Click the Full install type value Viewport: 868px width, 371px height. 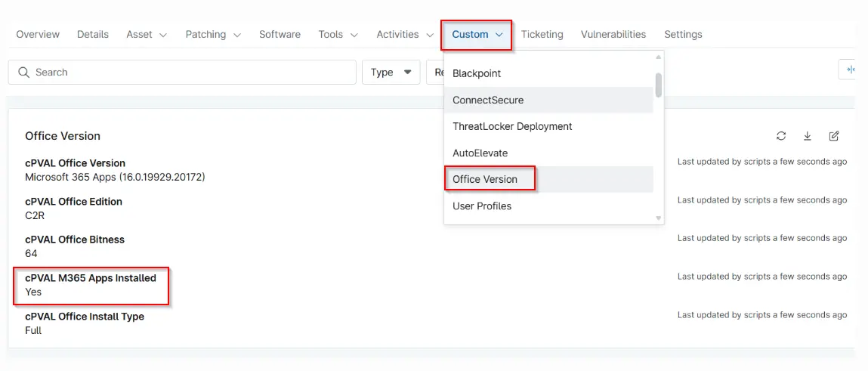(33, 331)
